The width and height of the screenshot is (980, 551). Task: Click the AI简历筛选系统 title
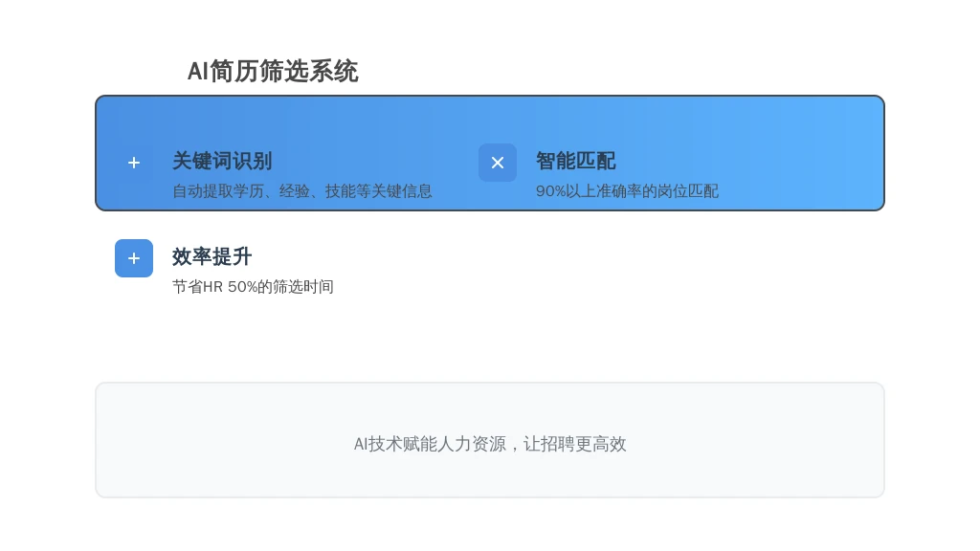[273, 71]
